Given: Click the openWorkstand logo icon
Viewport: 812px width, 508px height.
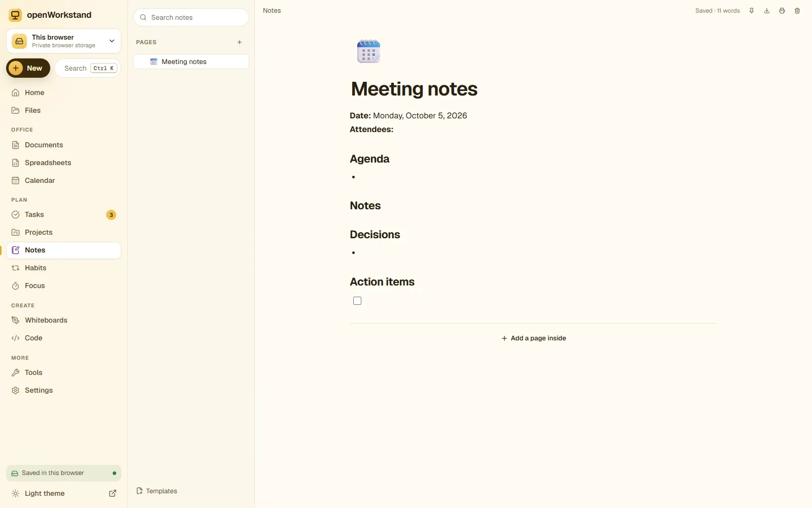Looking at the screenshot, I should click(x=15, y=15).
